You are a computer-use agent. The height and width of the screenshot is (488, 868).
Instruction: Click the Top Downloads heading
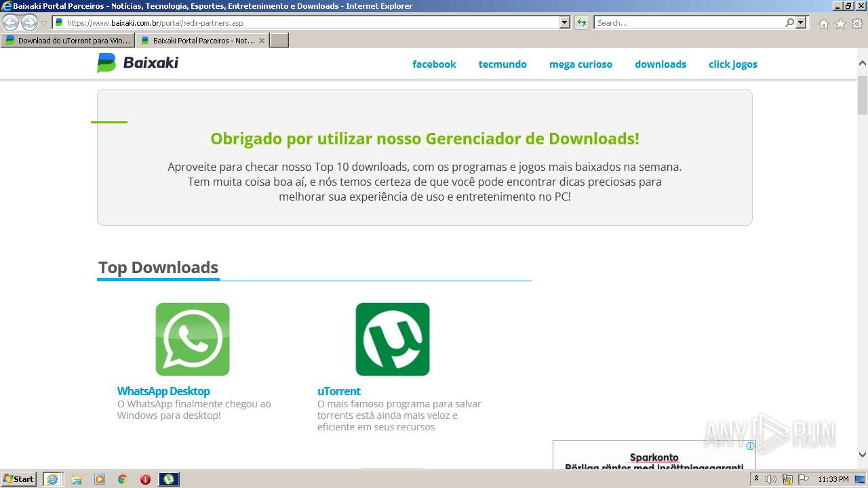coord(158,268)
